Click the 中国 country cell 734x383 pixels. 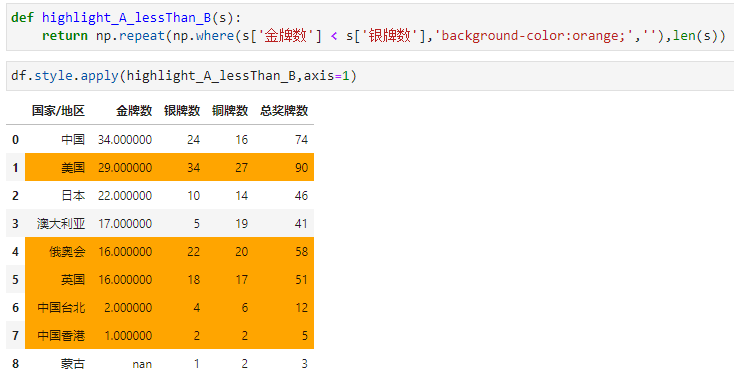click(x=73, y=140)
